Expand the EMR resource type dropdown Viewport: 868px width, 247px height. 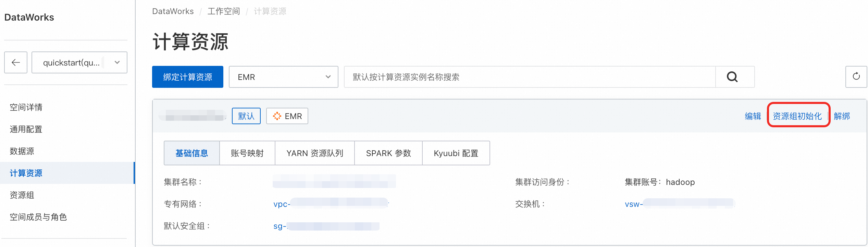tap(283, 77)
